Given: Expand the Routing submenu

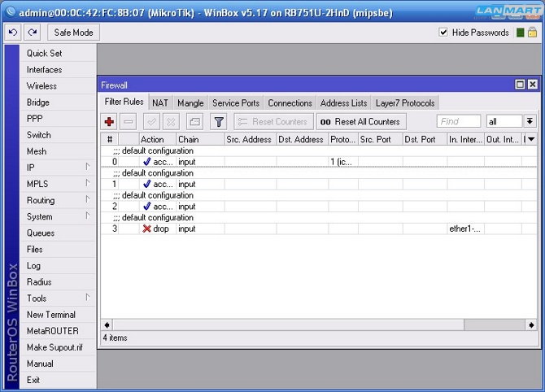Looking at the screenshot, I should pos(58,200).
